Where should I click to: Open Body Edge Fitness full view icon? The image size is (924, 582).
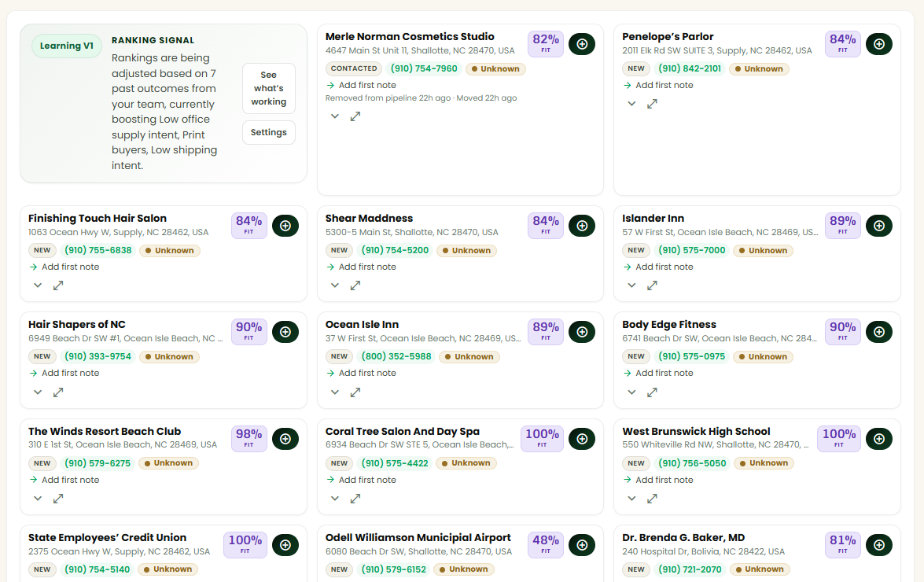tap(653, 392)
